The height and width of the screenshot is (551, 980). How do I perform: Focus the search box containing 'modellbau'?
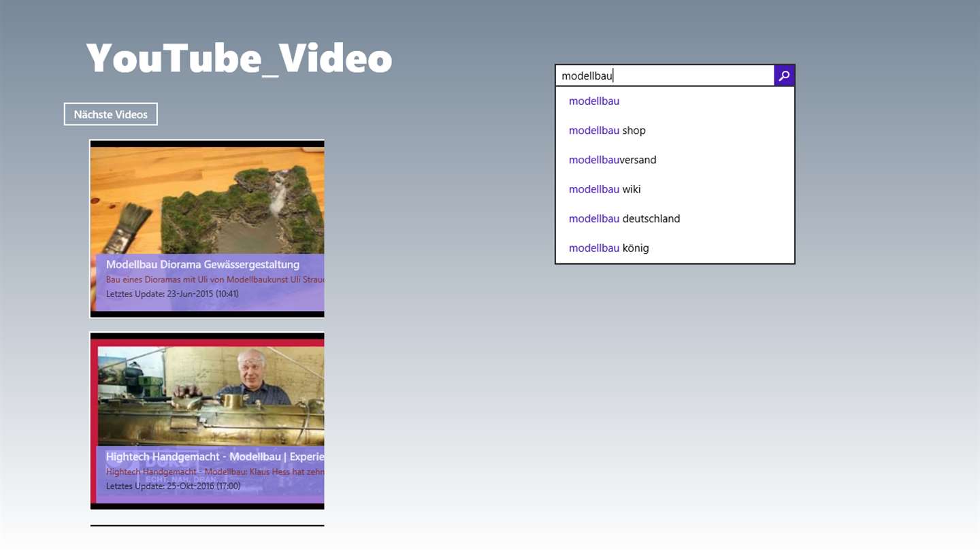click(665, 76)
